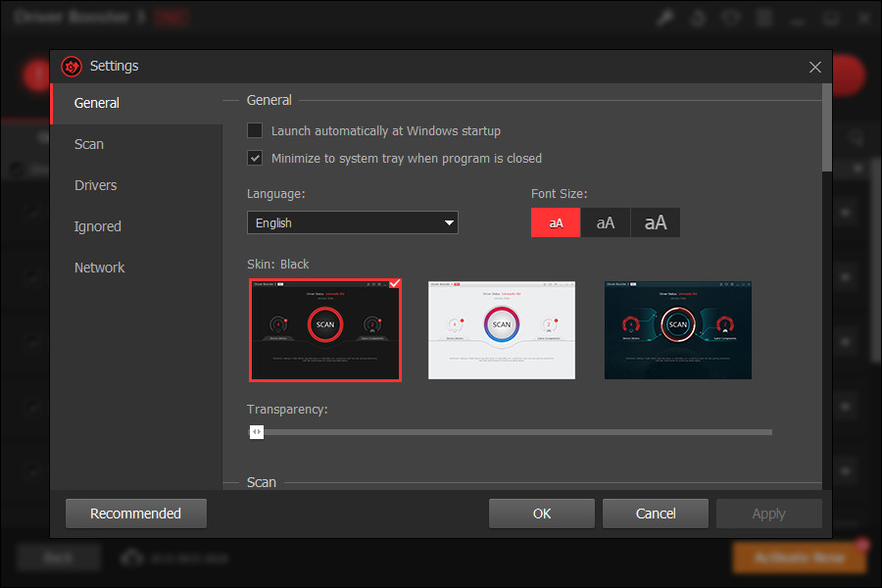The height and width of the screenshot is (588, 882).
Task: Click the wrench tool icon in the title bar
Action: click(x=665, y=17)
